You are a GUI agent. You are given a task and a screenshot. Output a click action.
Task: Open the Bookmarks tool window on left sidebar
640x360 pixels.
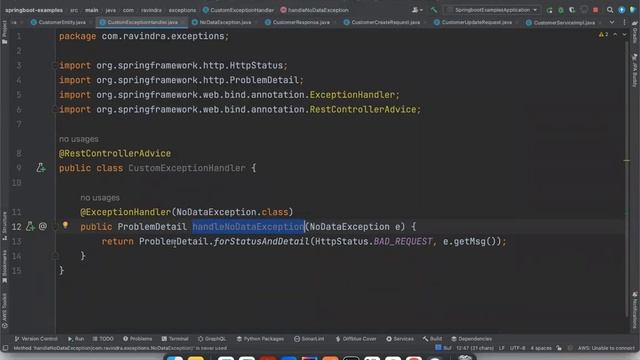(4, 267)
